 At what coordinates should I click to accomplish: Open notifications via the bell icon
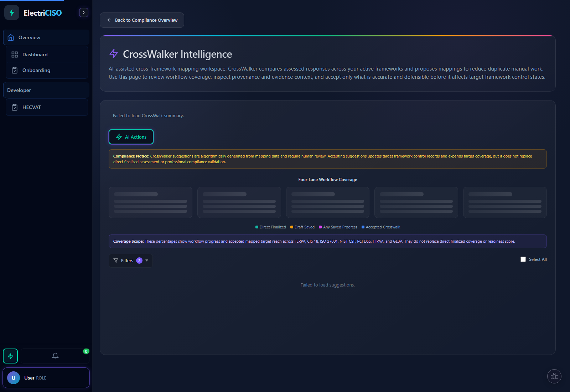click(x=55, y=356)
